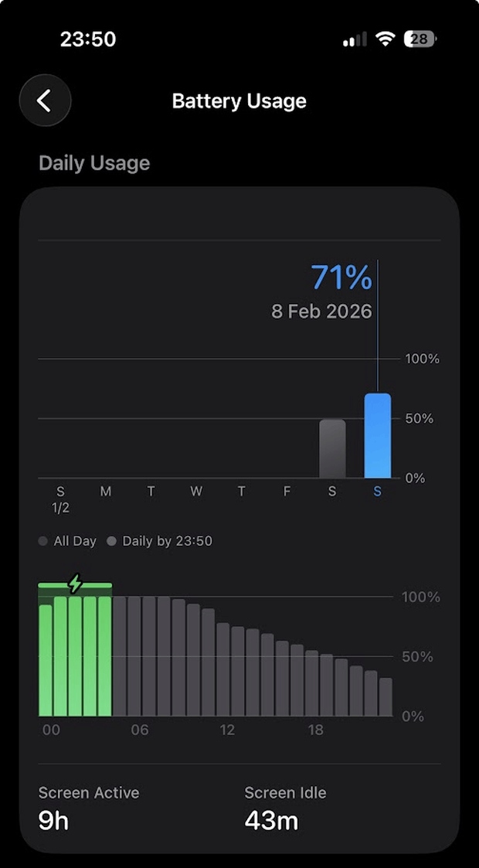
Task: Select Monday on the weekly chart axis
Action: click(106, 492)
